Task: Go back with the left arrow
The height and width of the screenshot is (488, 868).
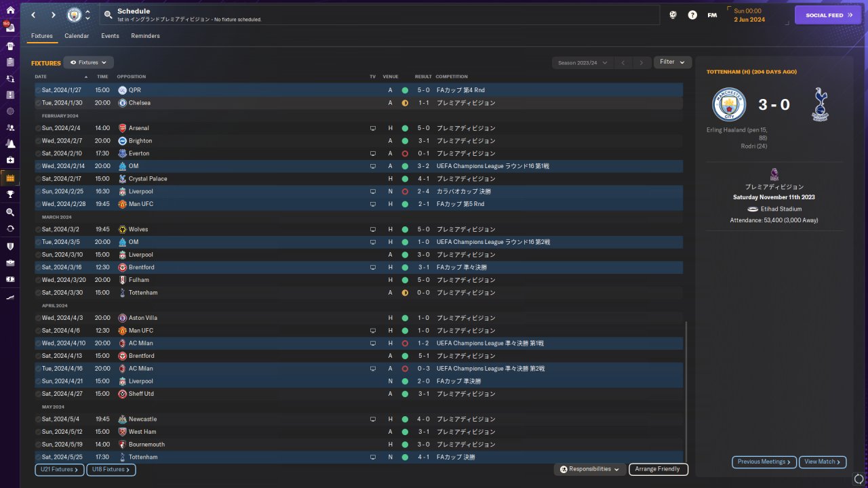Action: click(33, 15)
